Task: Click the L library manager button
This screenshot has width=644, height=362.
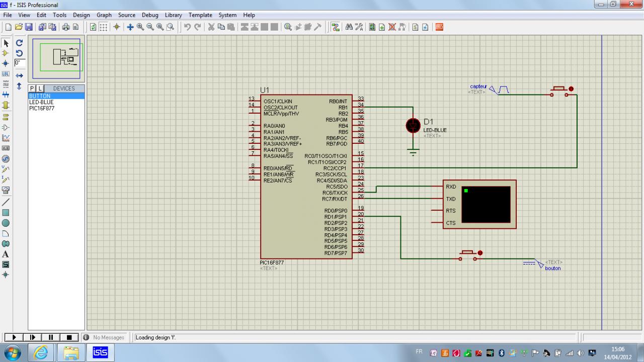Action: tap(40, 88)
